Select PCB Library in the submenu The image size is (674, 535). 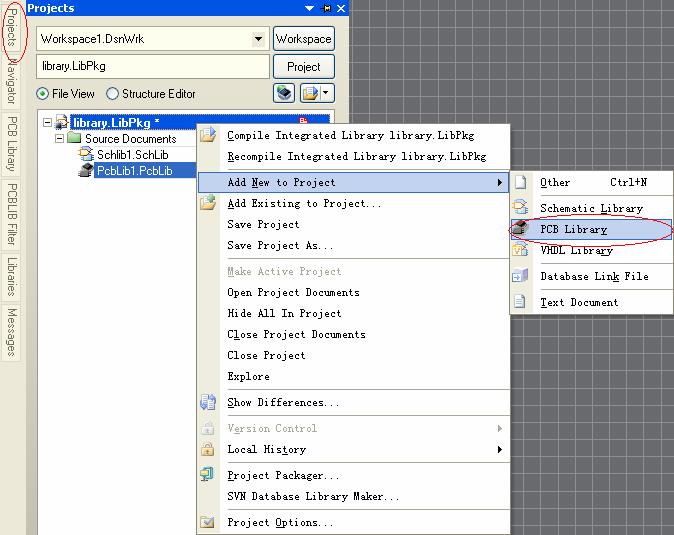click(591, 229)
